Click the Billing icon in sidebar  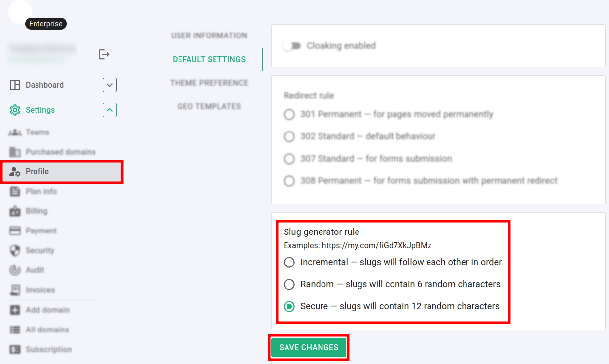click(x=15, y=211)
